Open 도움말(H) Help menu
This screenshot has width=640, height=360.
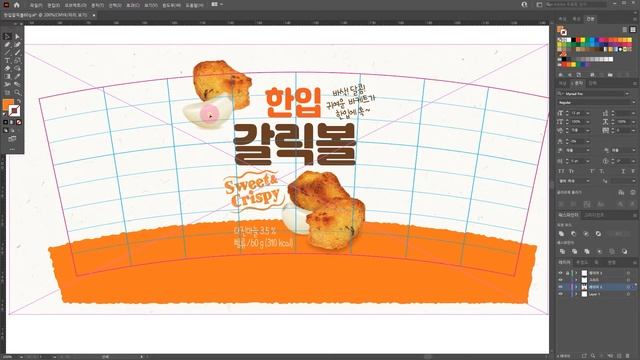point(194,5)
